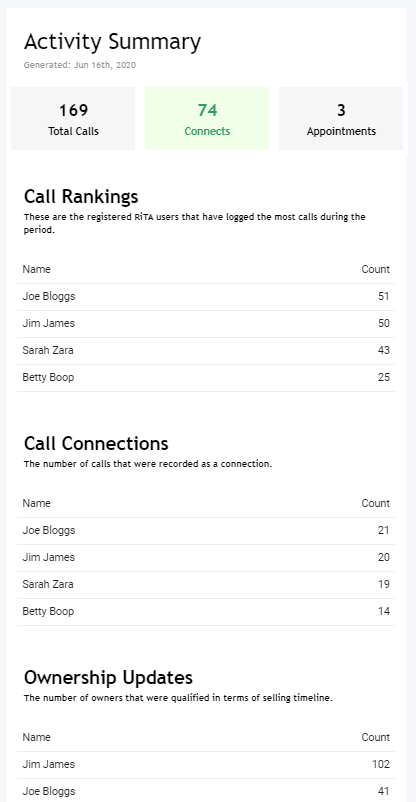
Task: Click the Count column header in Call Rankings
Action: coord(376,269)
